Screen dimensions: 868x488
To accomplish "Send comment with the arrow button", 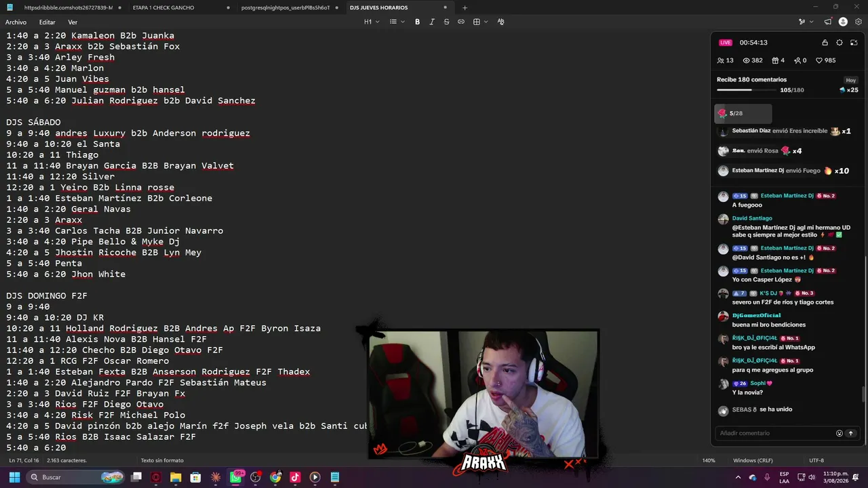I will (x=851, y=433).
